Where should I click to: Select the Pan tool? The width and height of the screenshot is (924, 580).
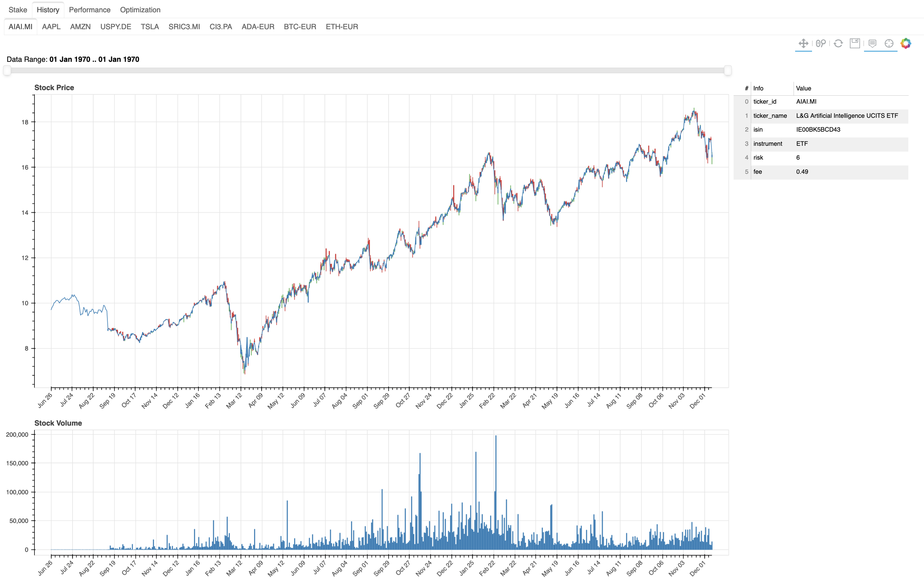(x=803, y=43)
